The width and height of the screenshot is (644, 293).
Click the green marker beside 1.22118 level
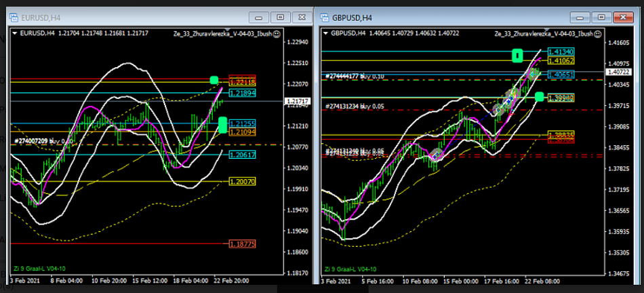[x=215, y=80]
